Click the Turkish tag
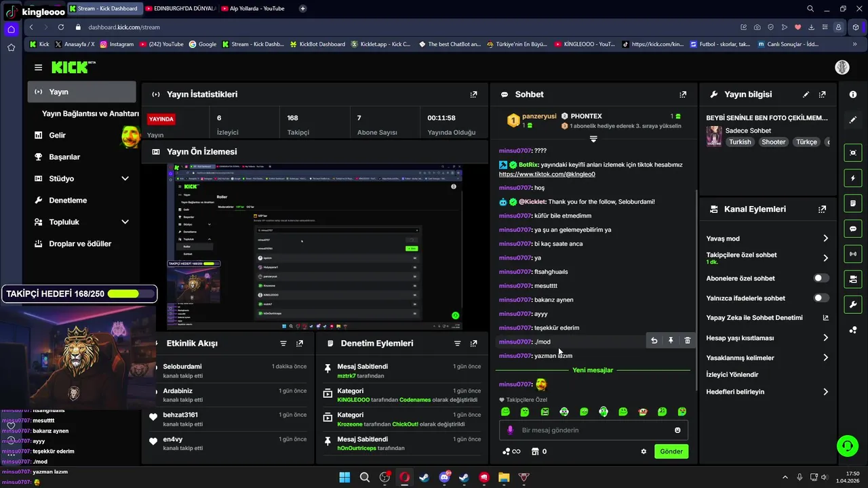868x488 pixels. [x=740, y=142]
